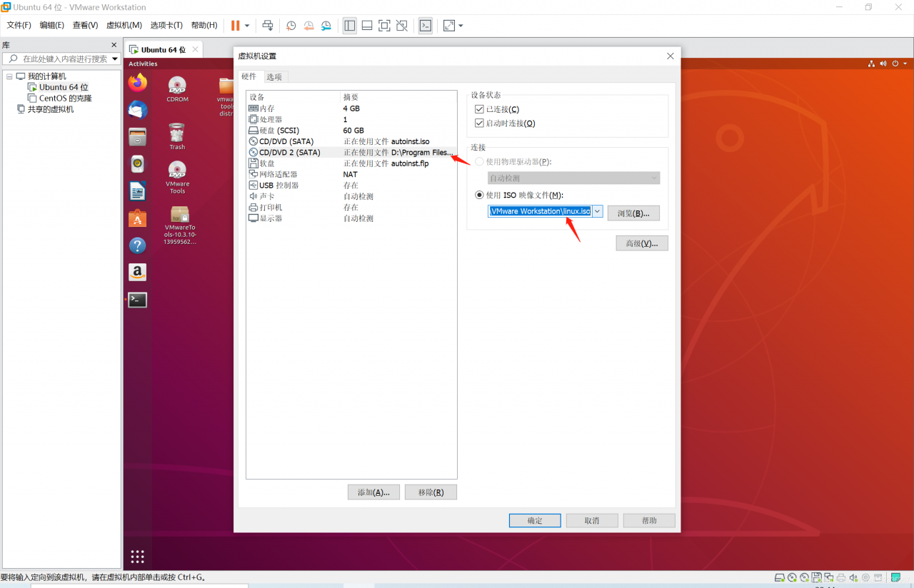Click the Send Ctrl+Alt+Del toolbar icon

coord(268,25)
